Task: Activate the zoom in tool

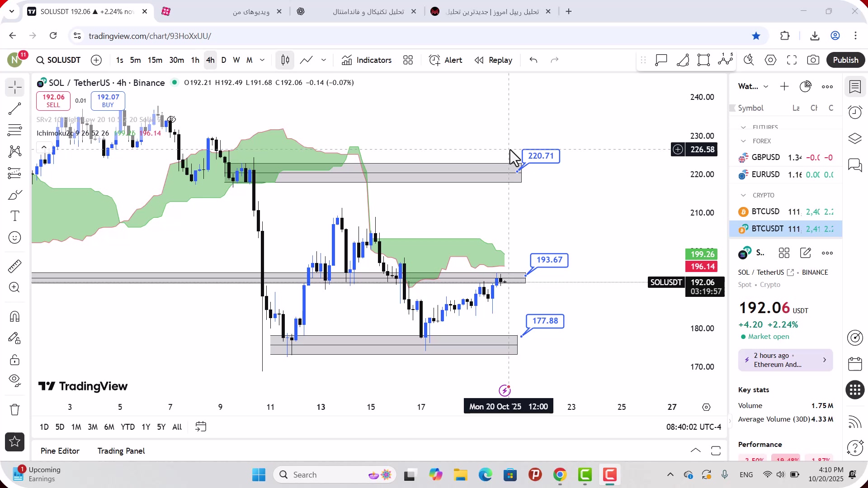Action: pyautogui.click(x=14, y=287)
